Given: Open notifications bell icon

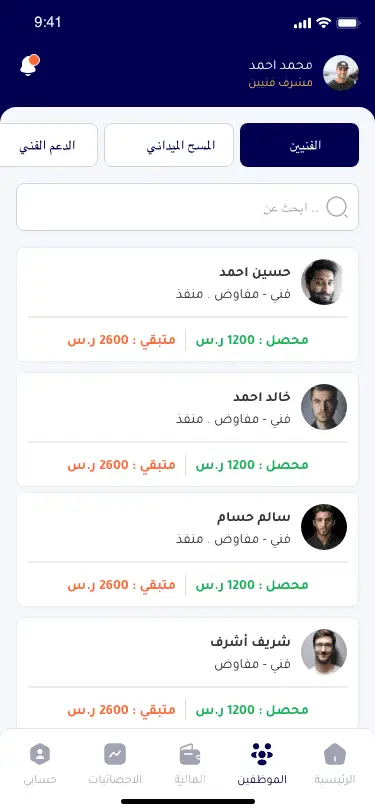Looking at the screenshot, I should click(x=29, y=65).
